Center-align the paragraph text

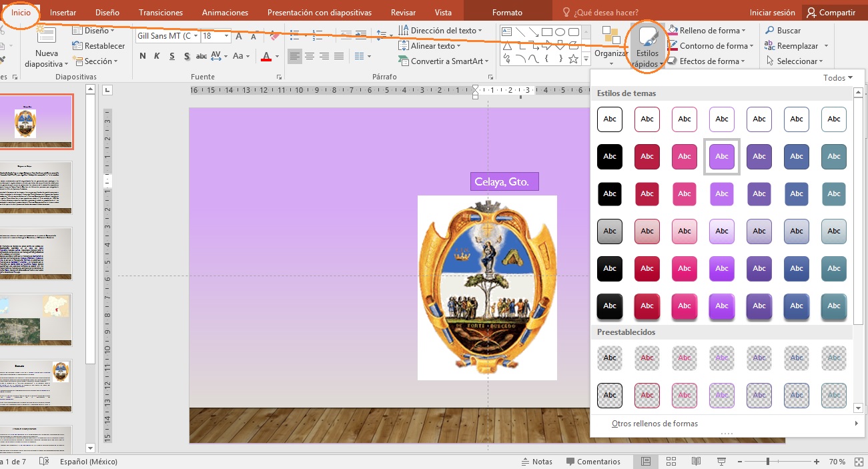point(310,57)
